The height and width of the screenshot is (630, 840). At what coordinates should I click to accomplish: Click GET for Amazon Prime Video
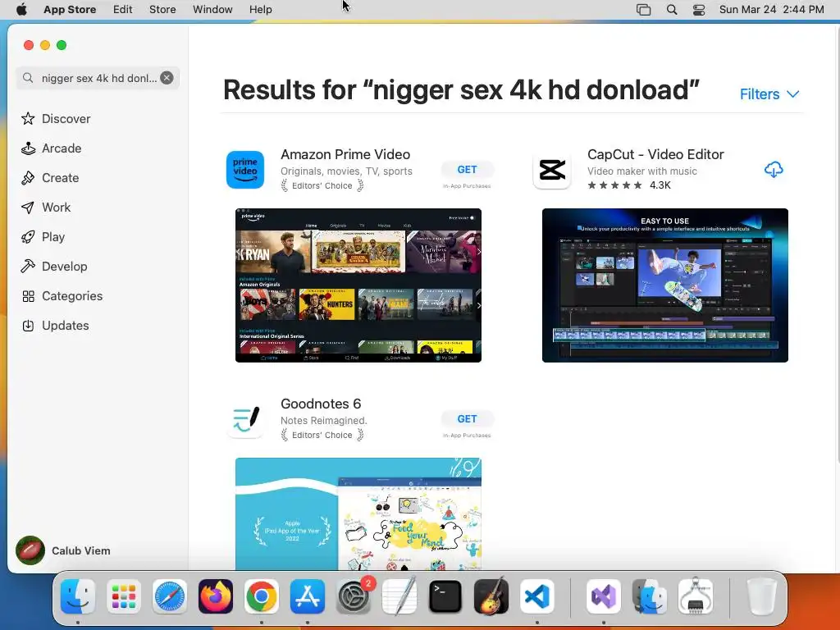pos(467,169)
